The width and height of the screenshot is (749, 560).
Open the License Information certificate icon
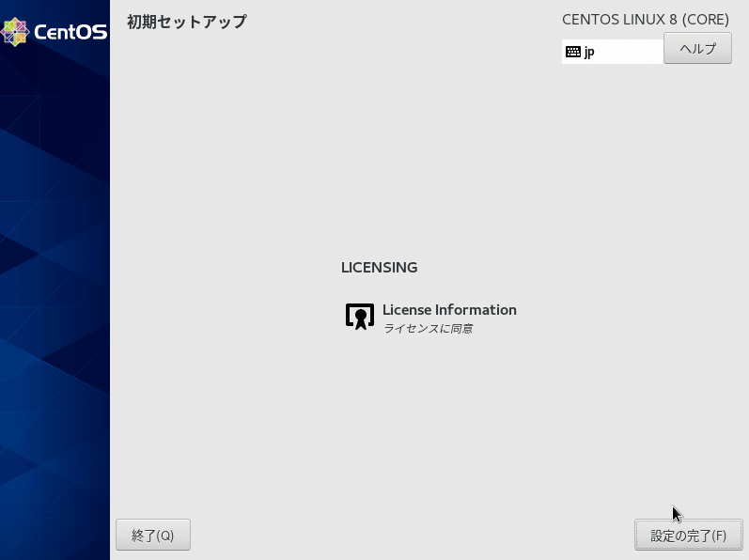(360, 316)
